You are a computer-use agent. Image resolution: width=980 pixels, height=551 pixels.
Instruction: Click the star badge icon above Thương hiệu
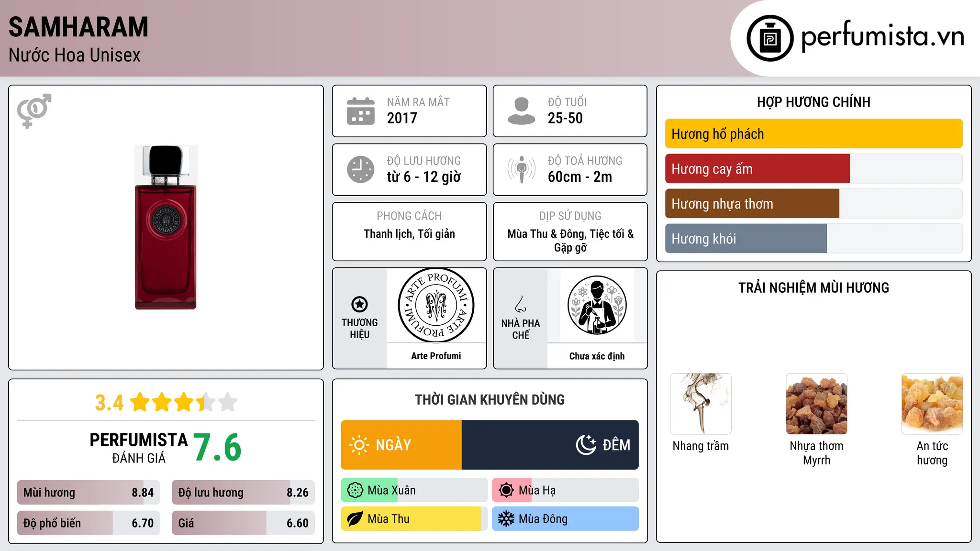[x=359, y=304]
